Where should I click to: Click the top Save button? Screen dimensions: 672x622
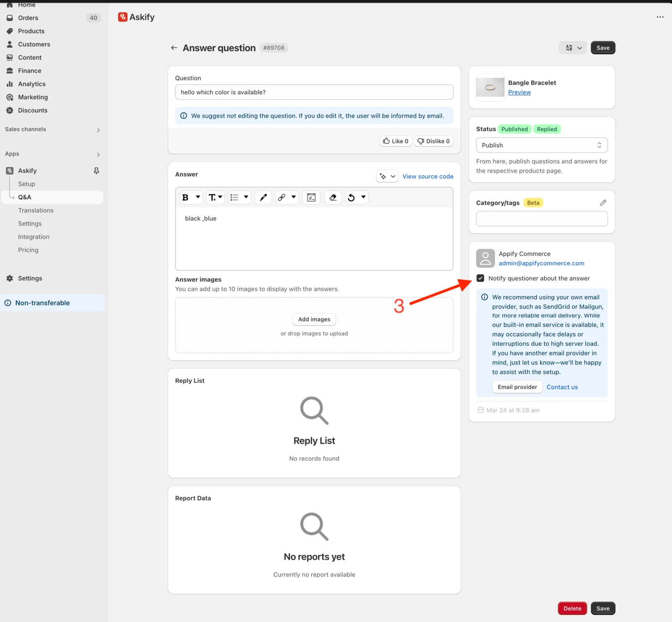coord(603,48)
